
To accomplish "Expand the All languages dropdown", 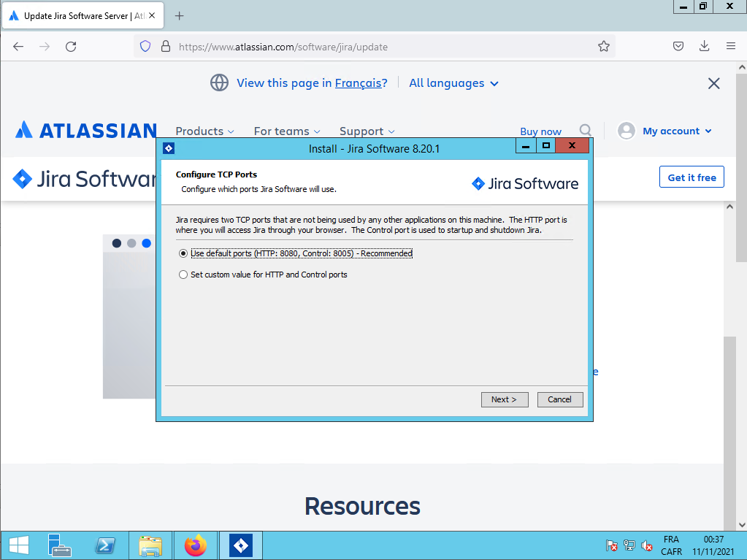I will [453, 83].
